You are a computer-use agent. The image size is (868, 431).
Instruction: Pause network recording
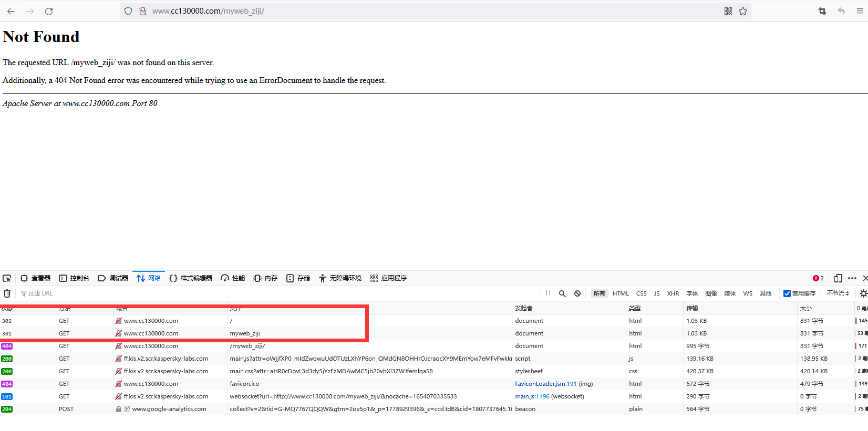(548, 293)
